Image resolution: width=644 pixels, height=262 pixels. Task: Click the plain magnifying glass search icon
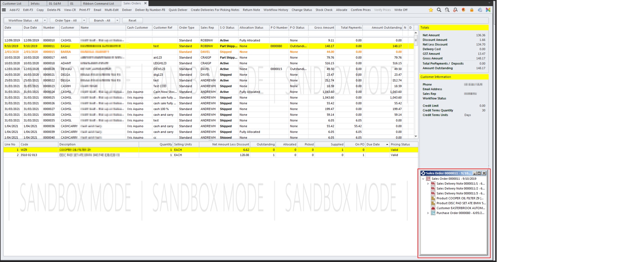[439, 10]
